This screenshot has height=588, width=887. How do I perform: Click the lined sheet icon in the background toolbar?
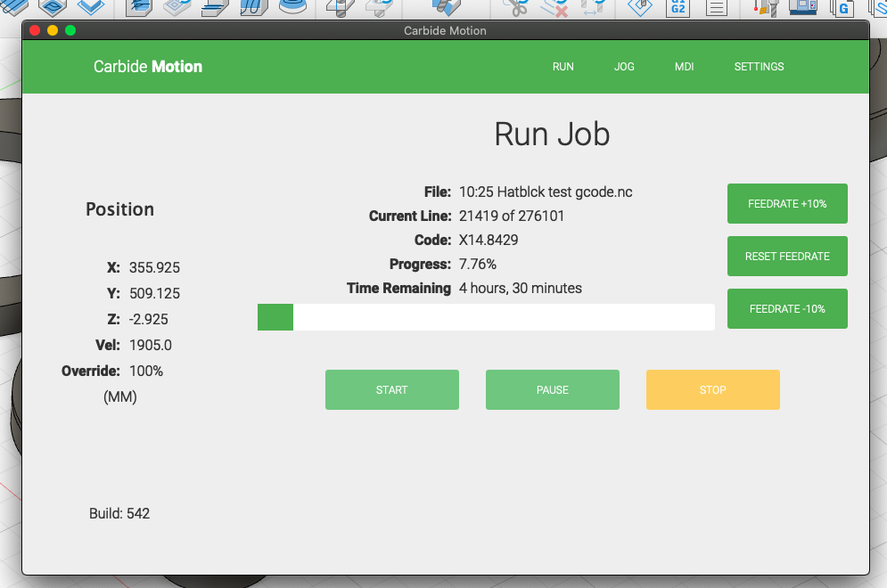pos(716,8)
